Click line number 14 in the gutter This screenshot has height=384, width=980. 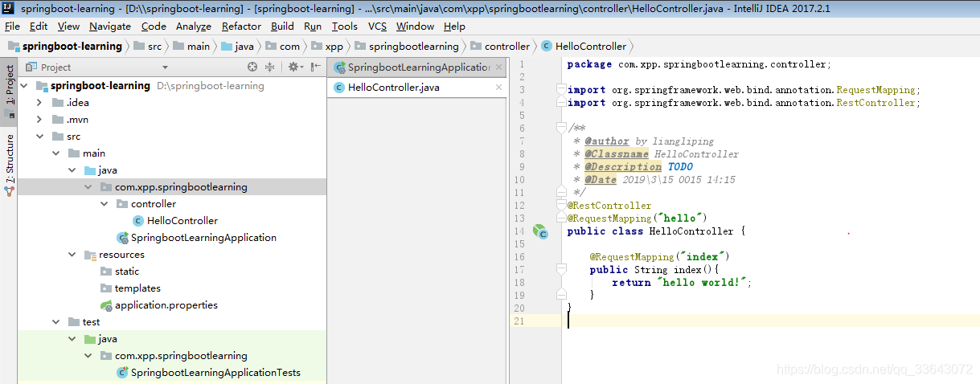(x=519, y=231)
